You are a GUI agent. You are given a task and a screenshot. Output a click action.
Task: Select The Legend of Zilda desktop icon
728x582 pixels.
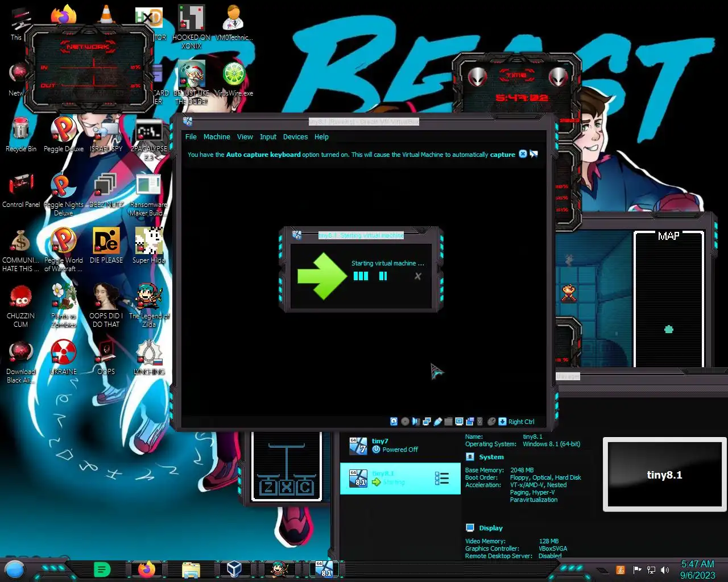149,306
